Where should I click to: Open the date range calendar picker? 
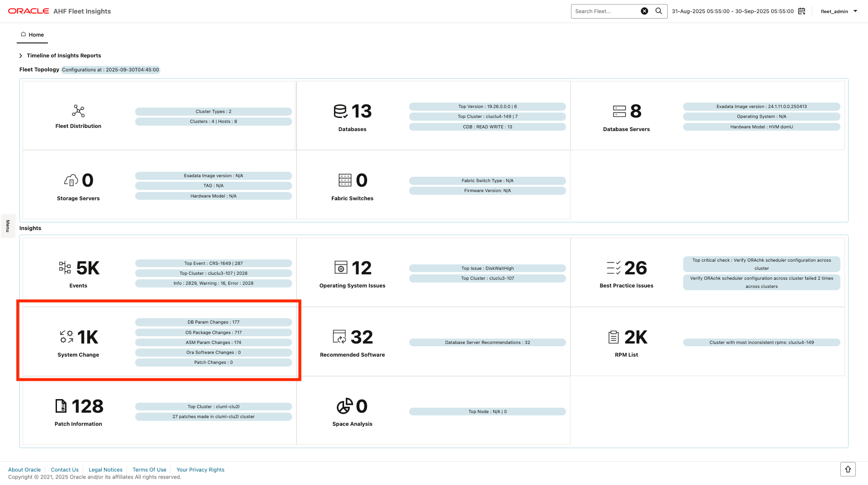click(x=802, y=11)
